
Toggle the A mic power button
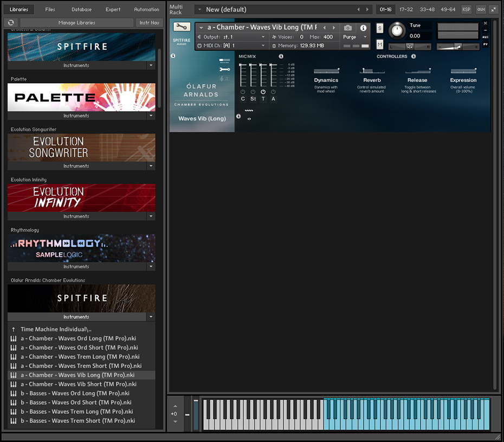click(273, 92)
